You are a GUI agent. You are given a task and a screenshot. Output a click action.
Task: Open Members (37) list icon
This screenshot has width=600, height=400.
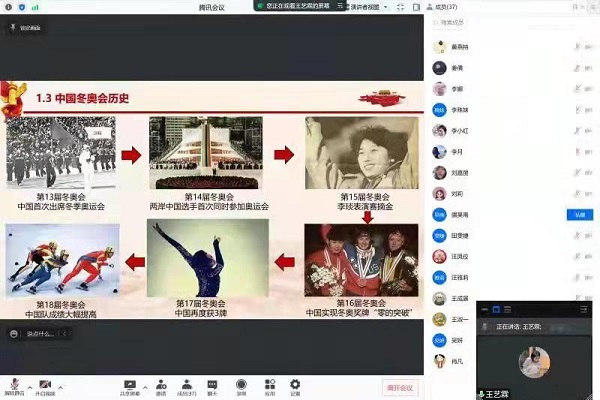[x=187, y=384]
